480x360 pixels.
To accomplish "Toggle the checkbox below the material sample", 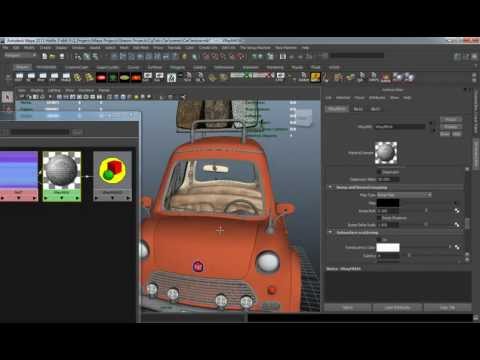I will pos(379,172).
